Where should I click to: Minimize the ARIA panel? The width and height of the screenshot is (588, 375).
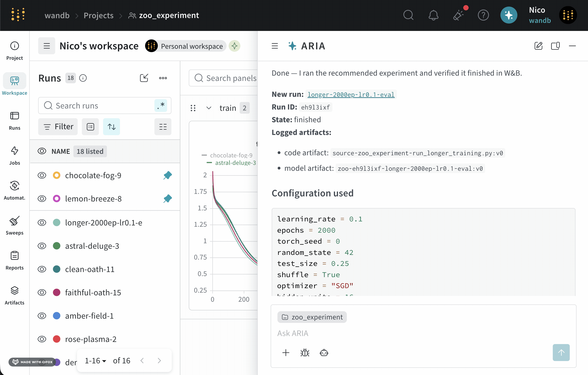coord(572,46)
